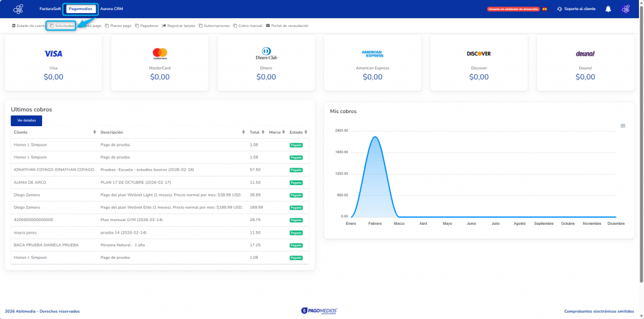The image size is (644, 319).
Task: Open Comprobantes electrónicos emitidos link
Action: coord(599,311)
